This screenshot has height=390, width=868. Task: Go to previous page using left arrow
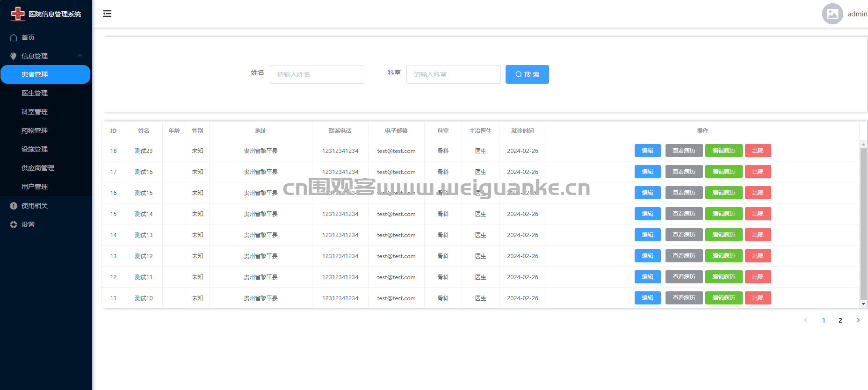pos(805,320)
